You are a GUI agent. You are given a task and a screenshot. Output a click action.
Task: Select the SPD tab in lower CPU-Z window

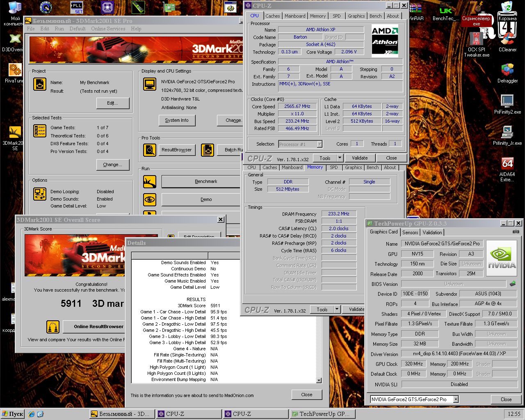click(334, 167)
